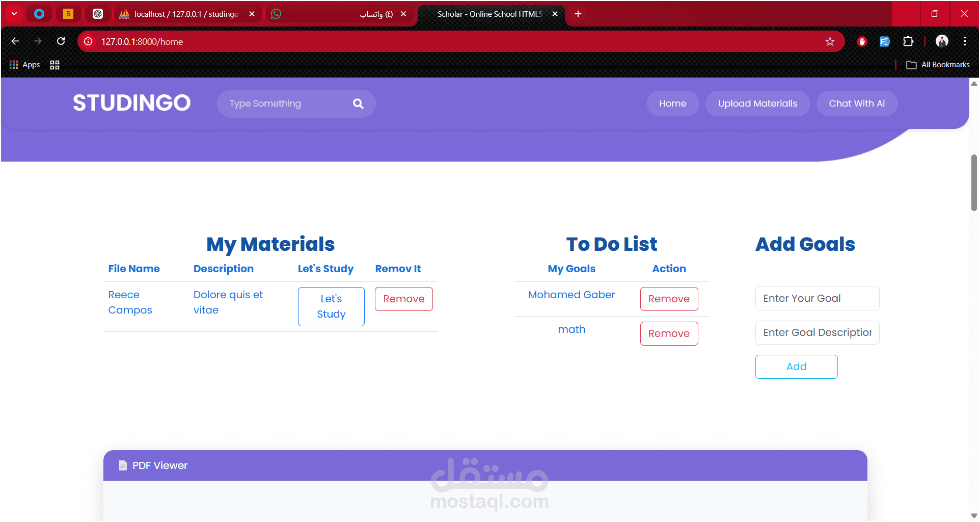
Task: Switch to the localhost phpMyAdmin studingo tab
Action: coord(186,14)
